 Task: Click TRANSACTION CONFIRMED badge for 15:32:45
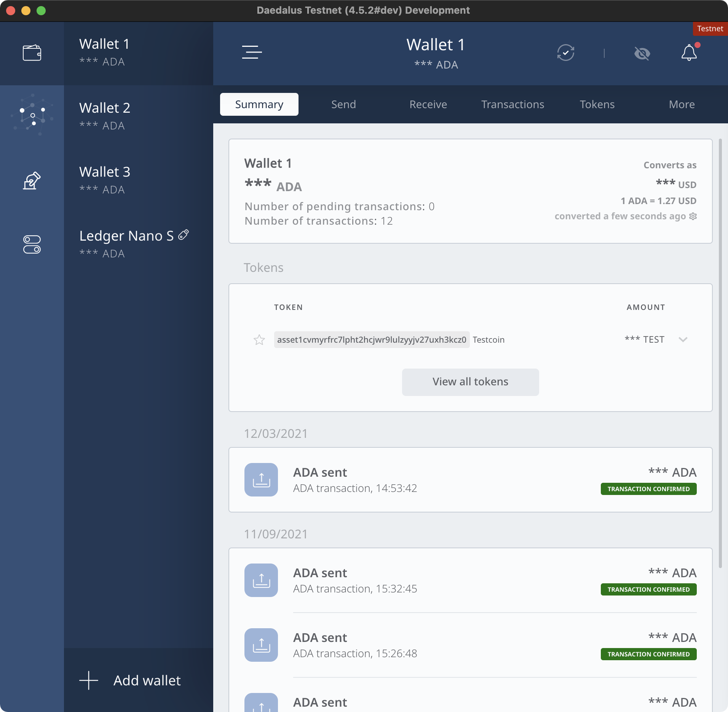(649, 589)
